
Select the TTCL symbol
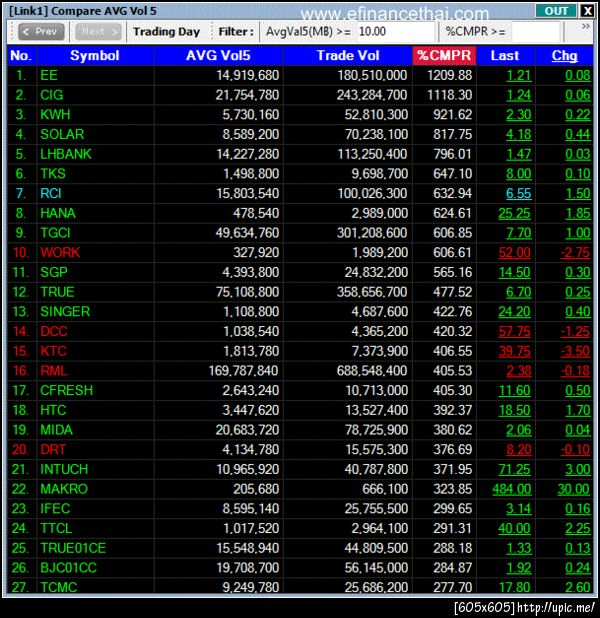(x=56, y=529)
